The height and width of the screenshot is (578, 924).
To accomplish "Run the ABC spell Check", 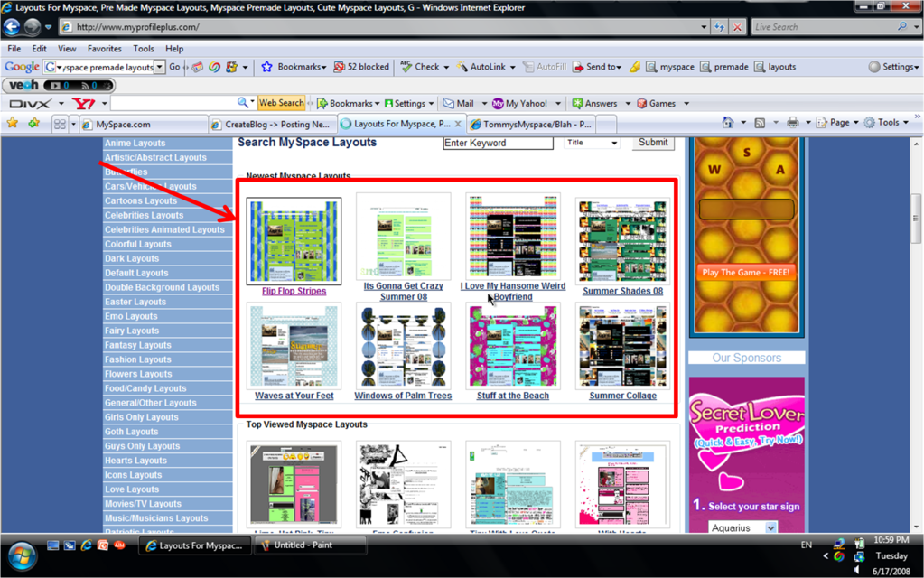I will coord(420,67).
